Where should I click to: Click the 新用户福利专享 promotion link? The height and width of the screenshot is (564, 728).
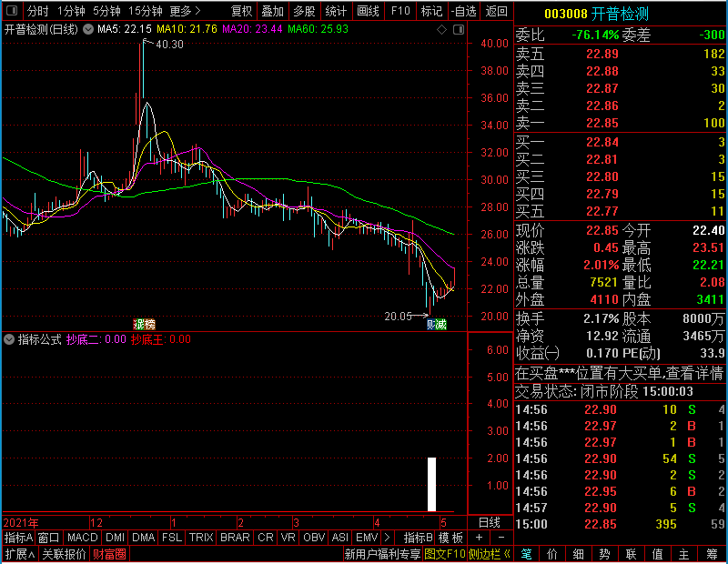382,554
